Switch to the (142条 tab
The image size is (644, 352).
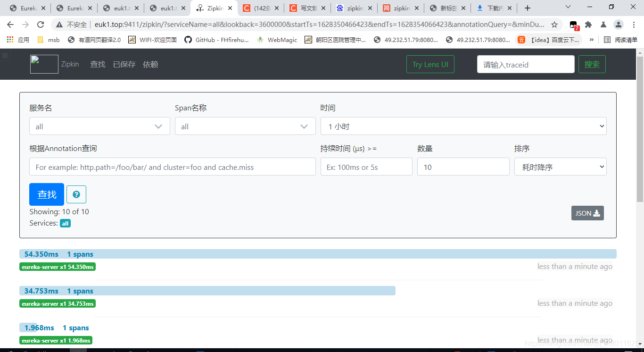point(262,8)
